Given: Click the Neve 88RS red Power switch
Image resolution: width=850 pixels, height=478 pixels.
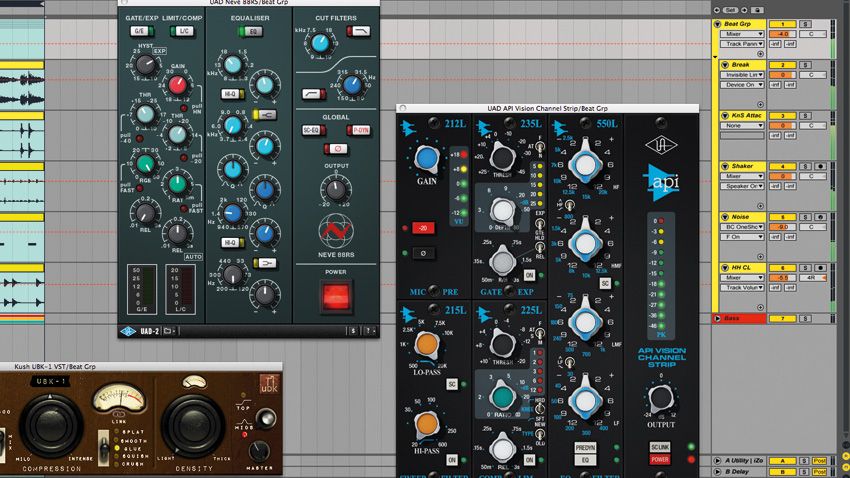Looking at the screenshot, I should click(336, 296).
